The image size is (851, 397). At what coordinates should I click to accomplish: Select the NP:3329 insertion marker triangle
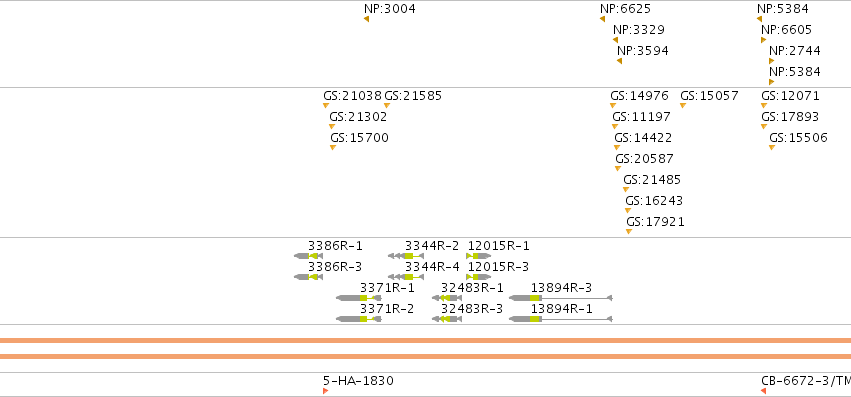point(615,40)
